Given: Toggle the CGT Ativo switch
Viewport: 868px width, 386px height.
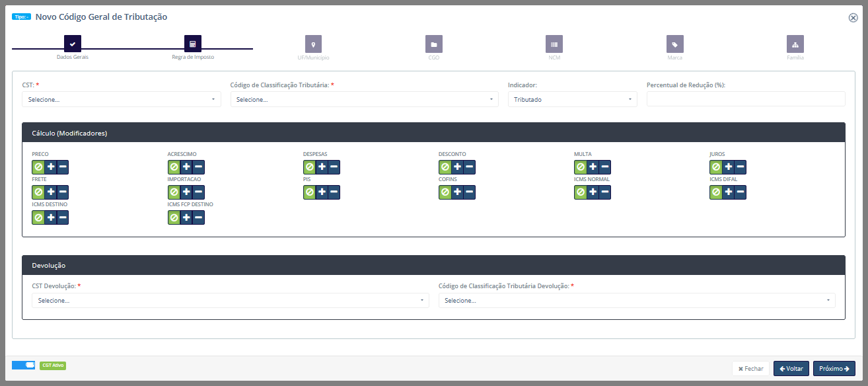Looking at the screenshot, I should point(24,365).
